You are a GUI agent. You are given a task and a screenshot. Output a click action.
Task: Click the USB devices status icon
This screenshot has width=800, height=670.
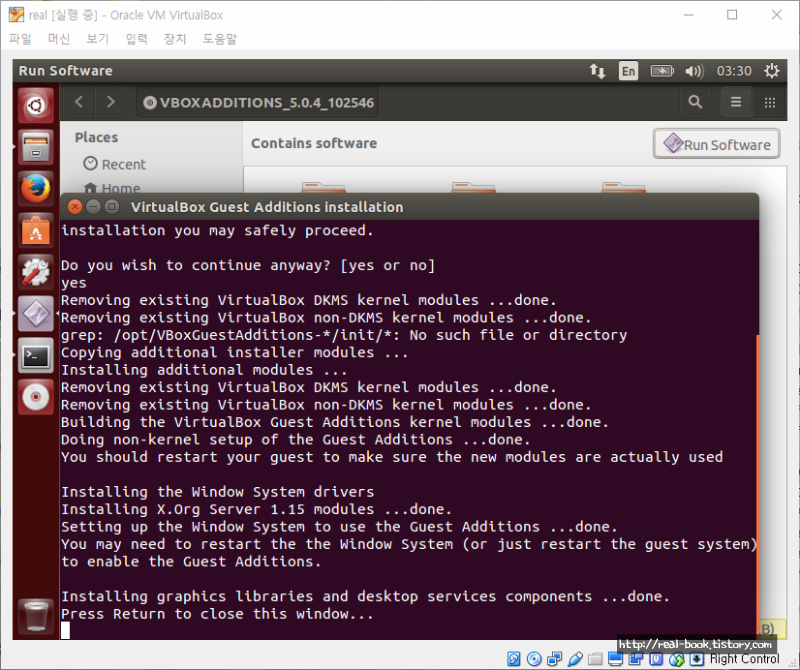[x=575, y=659]
